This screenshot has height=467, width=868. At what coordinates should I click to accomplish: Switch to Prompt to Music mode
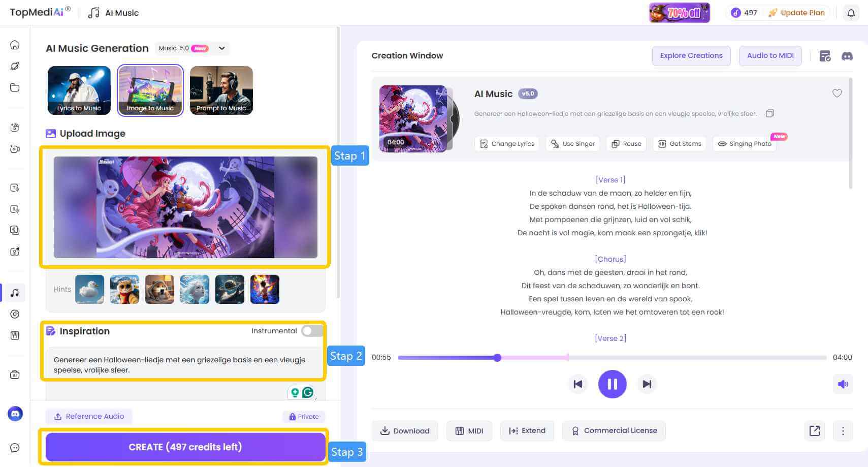pos(221,90)
